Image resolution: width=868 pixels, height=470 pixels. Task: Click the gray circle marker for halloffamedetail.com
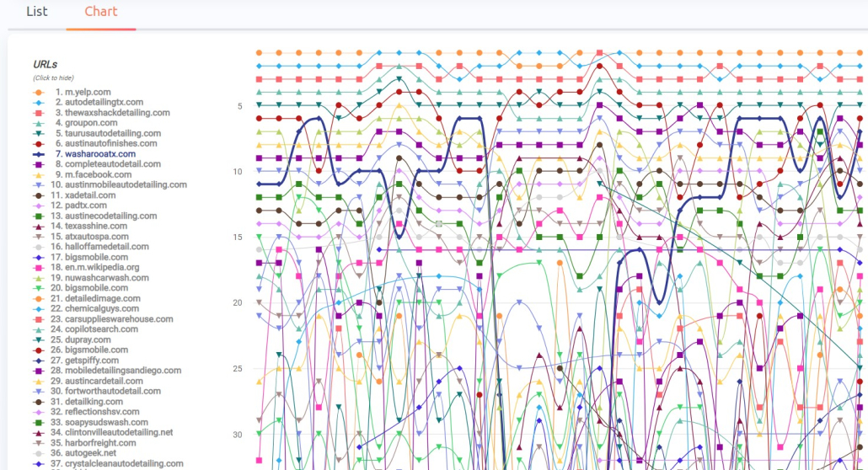point(38,247)
